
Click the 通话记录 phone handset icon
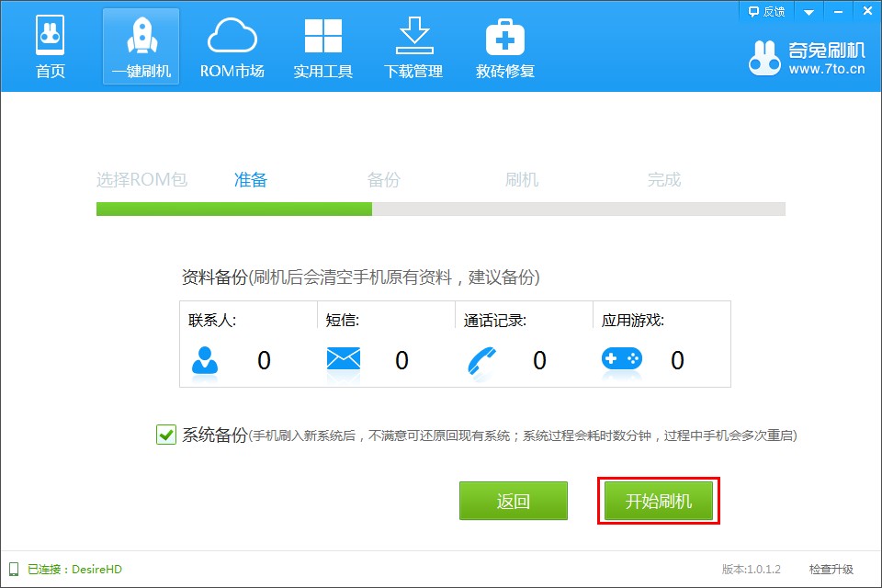click(482, 361)
